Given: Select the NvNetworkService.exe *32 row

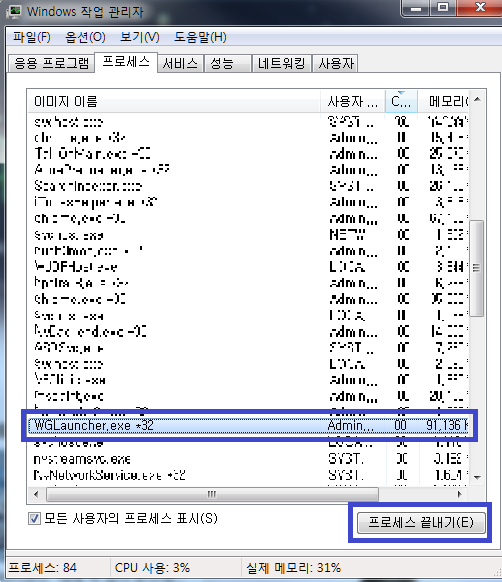Looking at the screenshot, I should pos(248,475).
